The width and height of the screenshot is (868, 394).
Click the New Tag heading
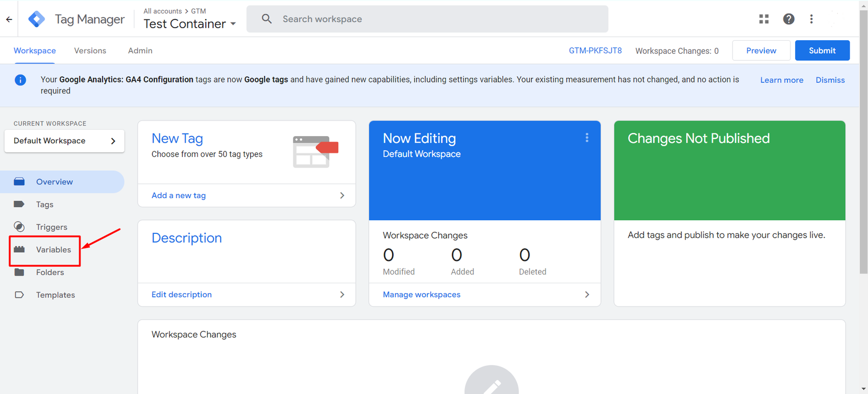(177, 138)
